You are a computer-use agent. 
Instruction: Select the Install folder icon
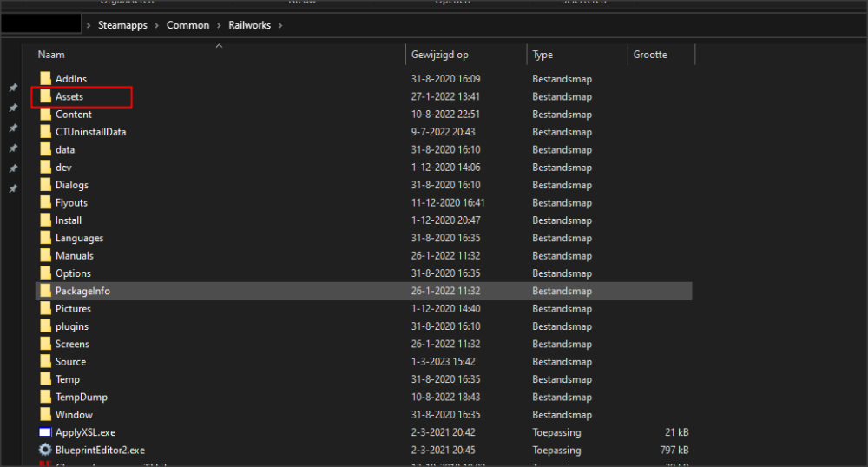tap(45, 220)
